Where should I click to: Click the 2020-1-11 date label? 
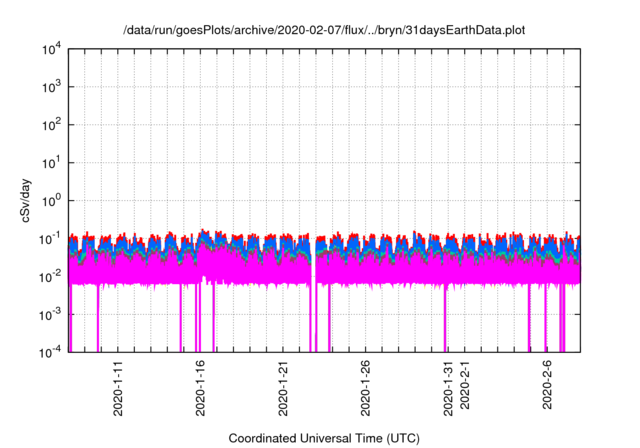pyautogui.click(x=118, y=388)
